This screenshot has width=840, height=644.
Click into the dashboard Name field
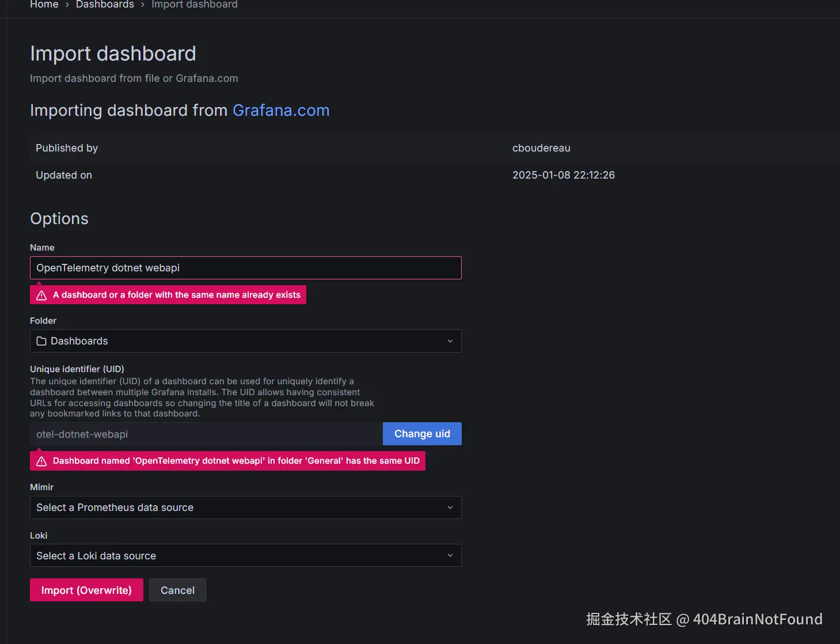[246, 268]
